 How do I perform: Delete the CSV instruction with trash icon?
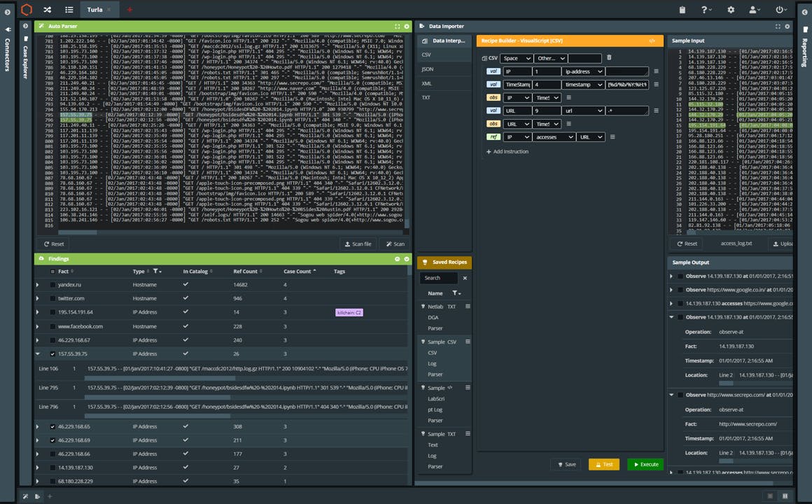click(x=609, y=58)
